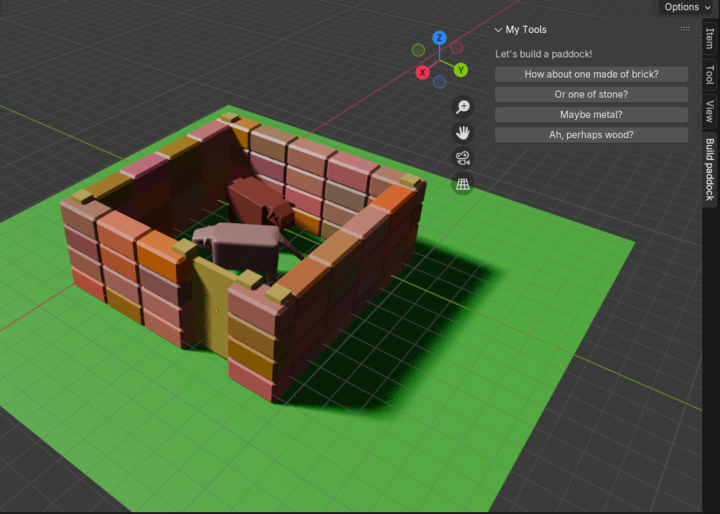Click the pan view hand icon
Screen dimensions: 720x514
point(462,133)
